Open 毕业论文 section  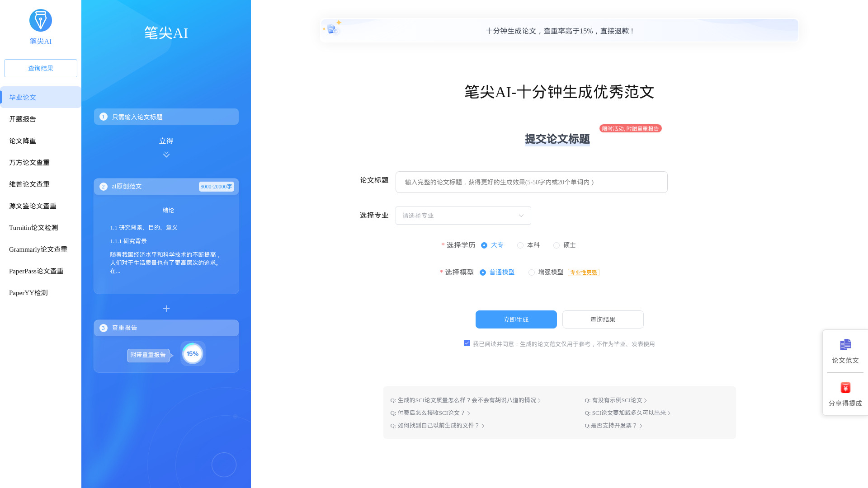click(22, 97)
